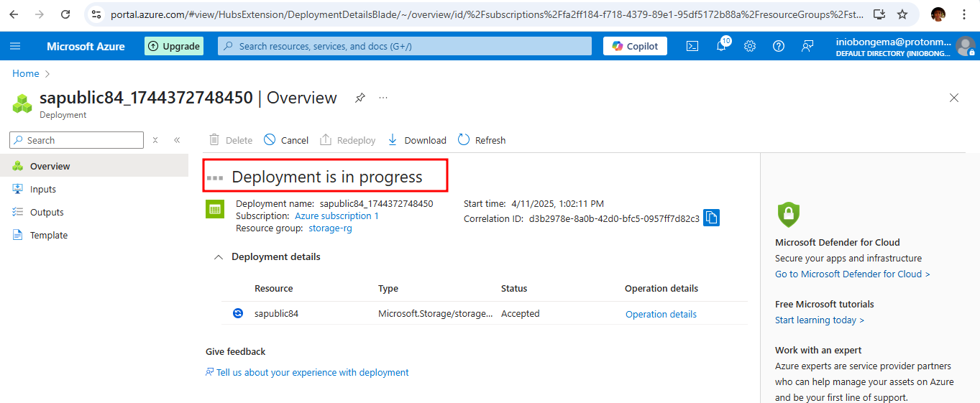Open portal Settings gear
Viewport: 980px width, 403px height.
pos(750,46)
